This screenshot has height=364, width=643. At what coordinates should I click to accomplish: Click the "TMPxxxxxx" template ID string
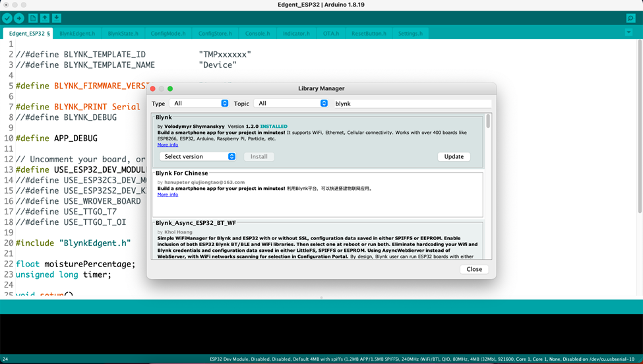(x=225, y=55)
